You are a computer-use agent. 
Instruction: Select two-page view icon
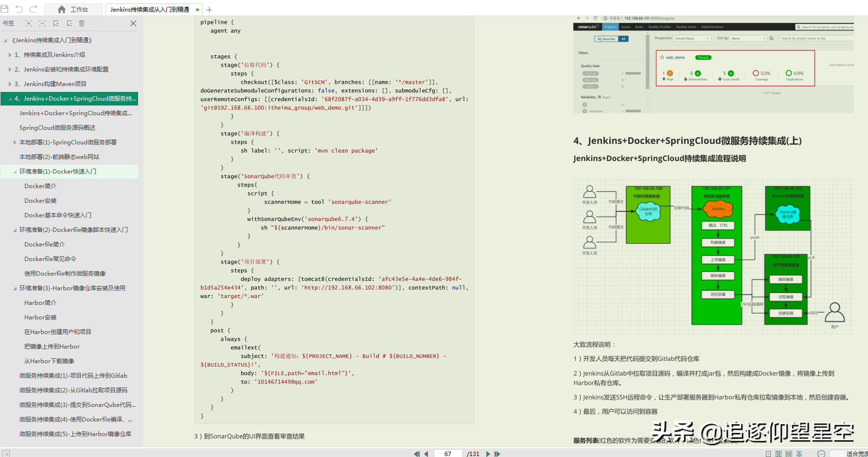[x=779, y=454]
